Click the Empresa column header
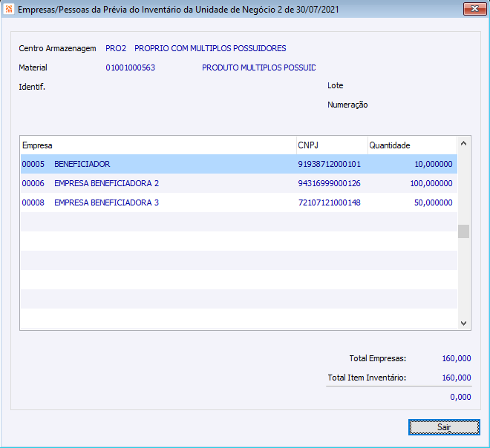The image size is (490, 448). (x=158, y=145)
